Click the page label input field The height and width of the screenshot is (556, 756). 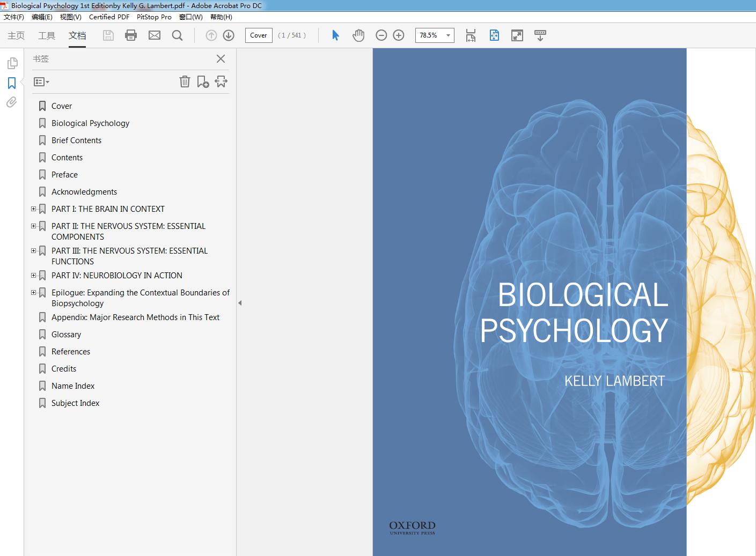pos(259,35)
